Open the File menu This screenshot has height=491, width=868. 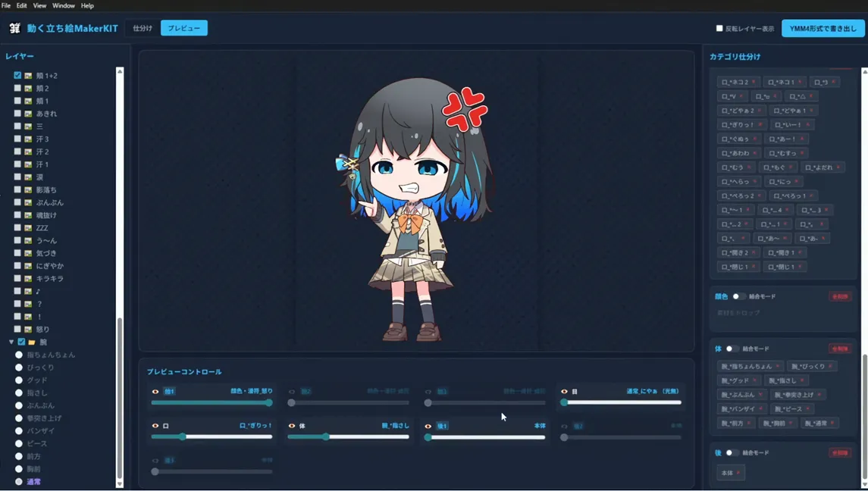(x=6, y=5)
